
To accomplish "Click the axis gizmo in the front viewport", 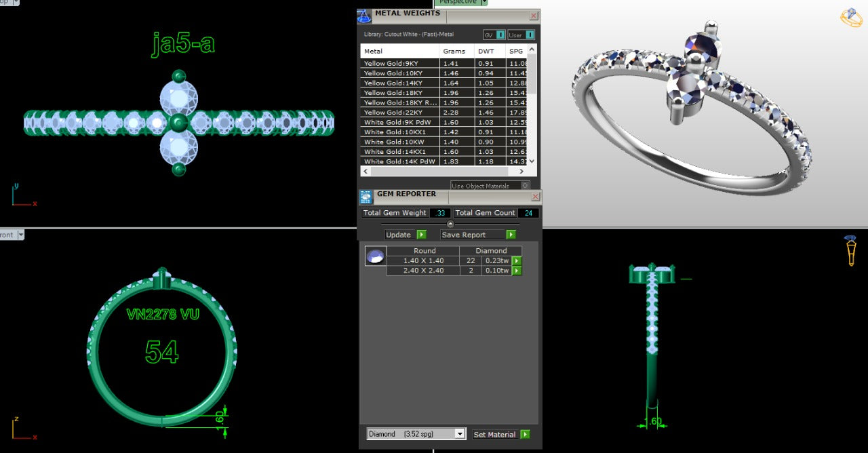I will pos(23,428).
